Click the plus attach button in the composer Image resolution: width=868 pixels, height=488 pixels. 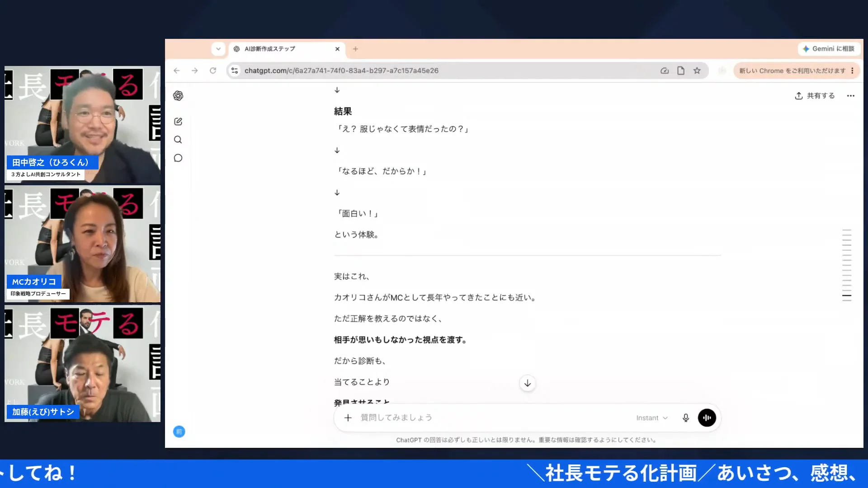click(348, 418)
